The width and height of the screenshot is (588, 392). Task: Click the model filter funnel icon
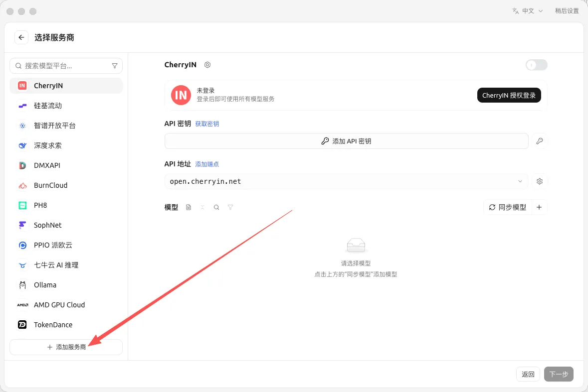pyautogui.click(x=230, y=207)
